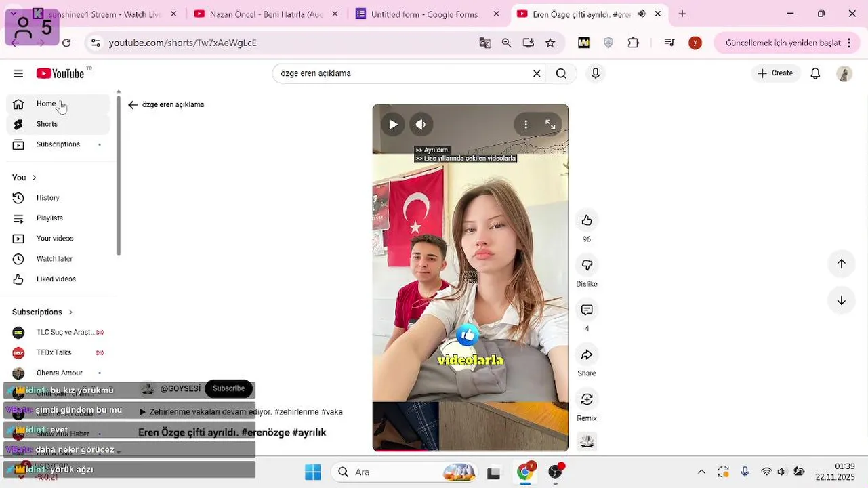This screenshot has height=488, width=868.
Task: Open a new browser tab
Action: [x=682, y=14]
